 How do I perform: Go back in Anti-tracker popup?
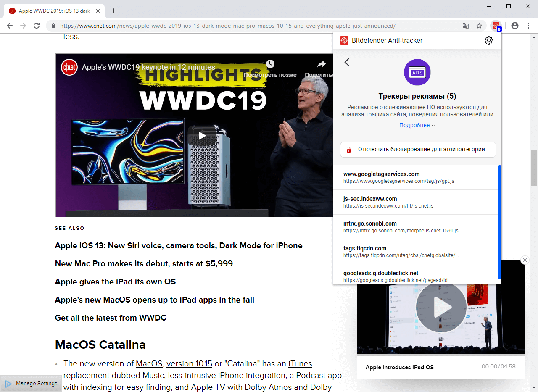coord(347,62)
